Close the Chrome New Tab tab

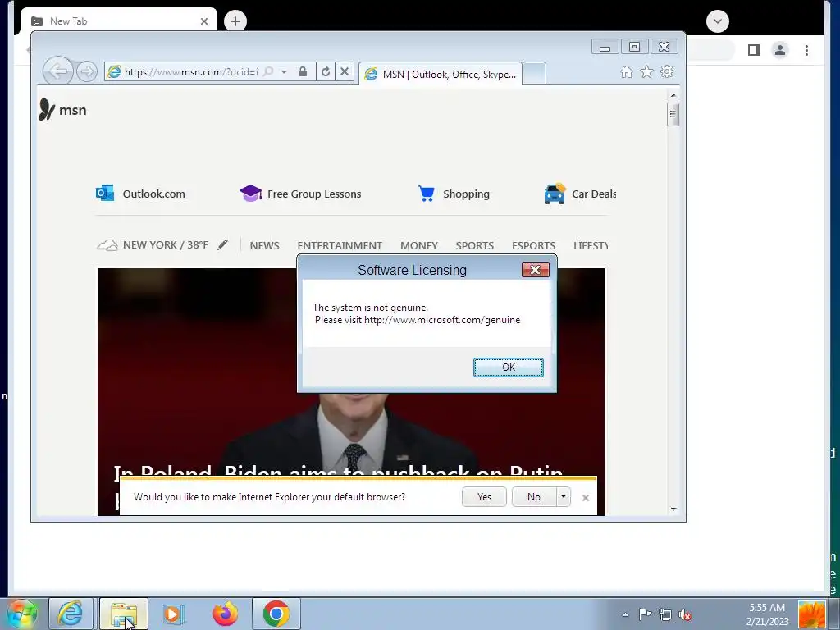(204, 21)
